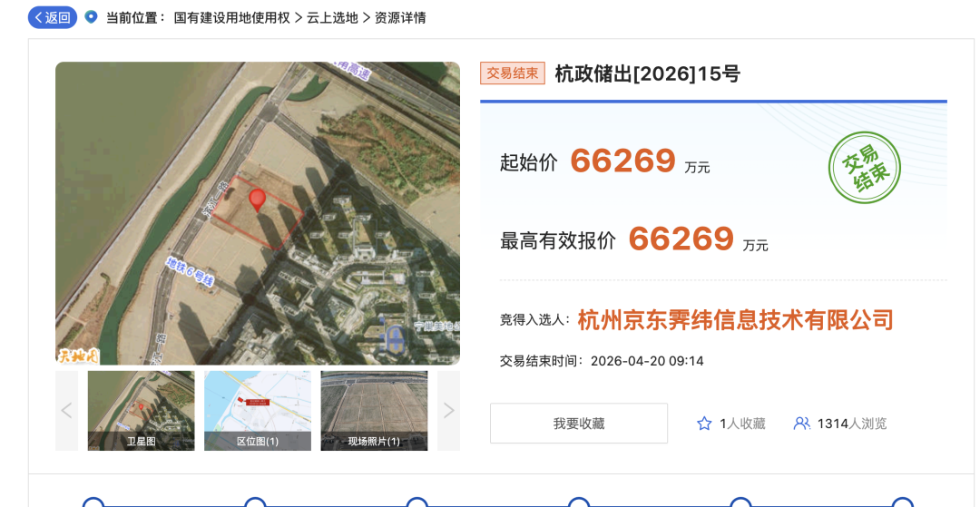The width and height of the screenshot is (980, 507).
Task: Go to 云上选地 breadcrumb
Action: tap(332, 17)
